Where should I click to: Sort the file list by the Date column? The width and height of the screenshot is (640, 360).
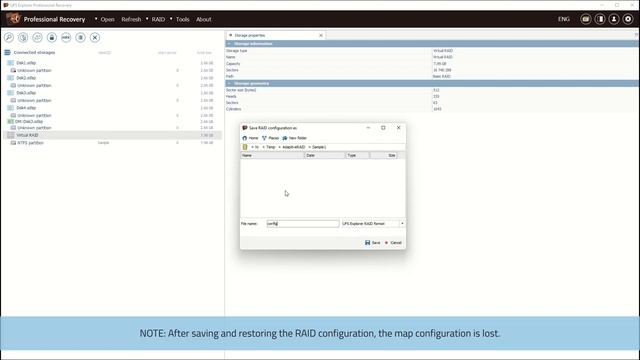[x=325, y=156]
